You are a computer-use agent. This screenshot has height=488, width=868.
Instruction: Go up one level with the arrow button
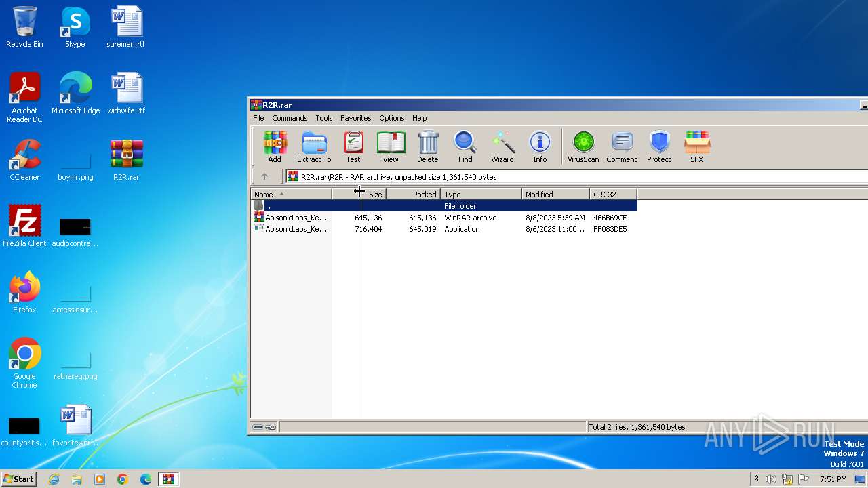coord(264,176)
